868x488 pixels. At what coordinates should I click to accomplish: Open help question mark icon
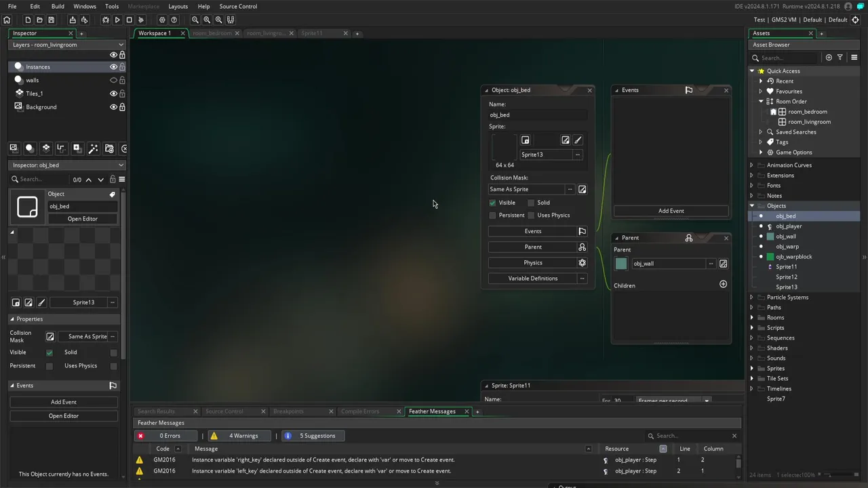coord(174,20)
